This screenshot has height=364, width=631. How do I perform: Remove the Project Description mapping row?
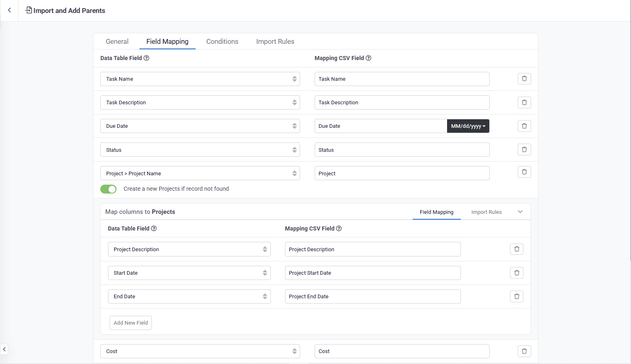coord(516,249)
